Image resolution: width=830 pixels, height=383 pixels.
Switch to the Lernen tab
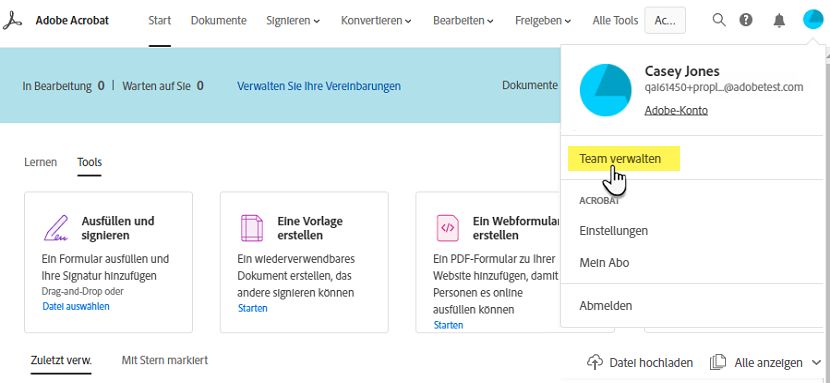[x=40, y=162]
